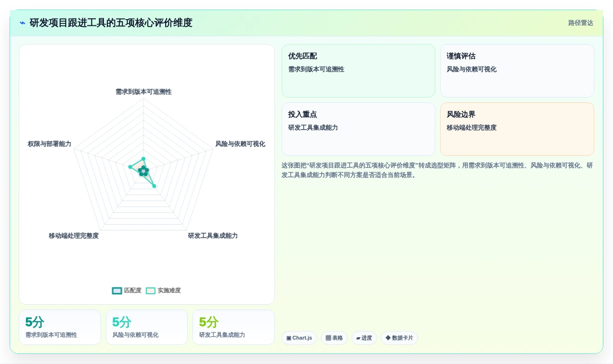This screenshot has width=613, height=364.
Task: Click 研发工具集成能力 text in 投入重点 card
Action: tap(313, 128)
